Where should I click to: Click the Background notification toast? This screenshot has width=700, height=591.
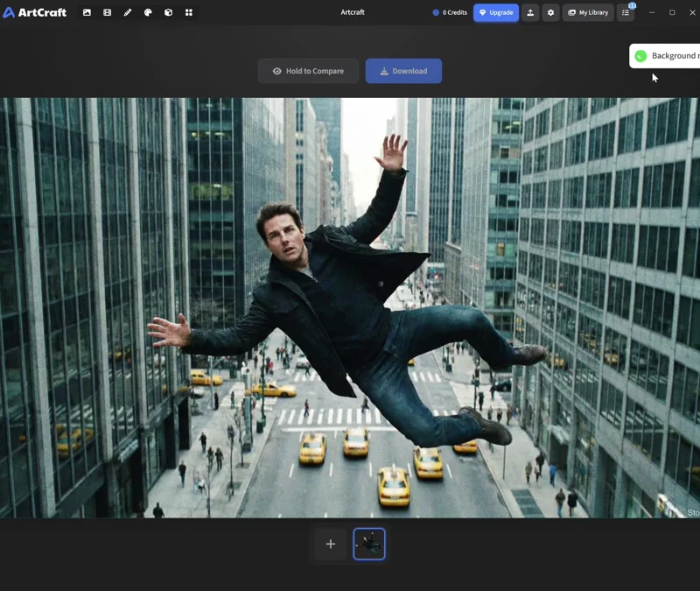tap(665, 56)
